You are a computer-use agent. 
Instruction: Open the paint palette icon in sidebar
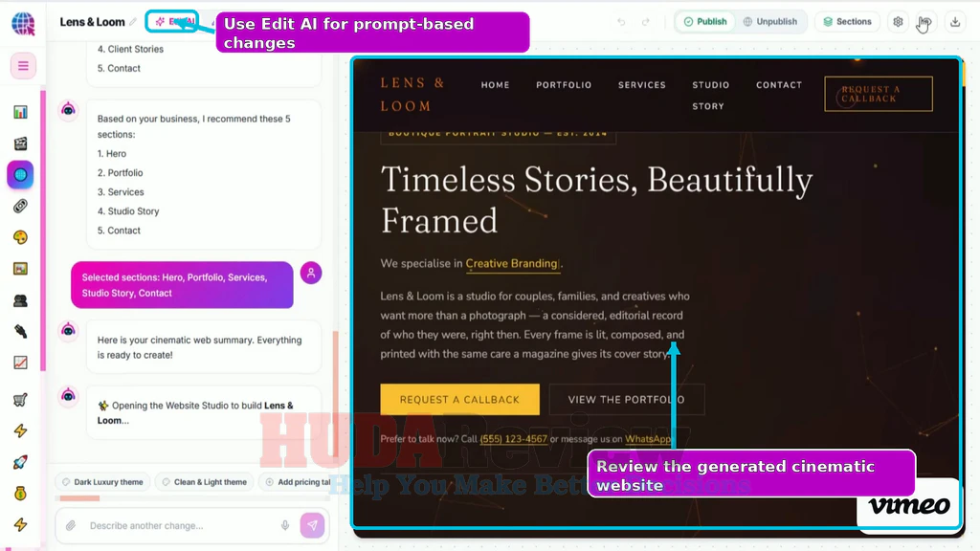[x=21, y=237]
